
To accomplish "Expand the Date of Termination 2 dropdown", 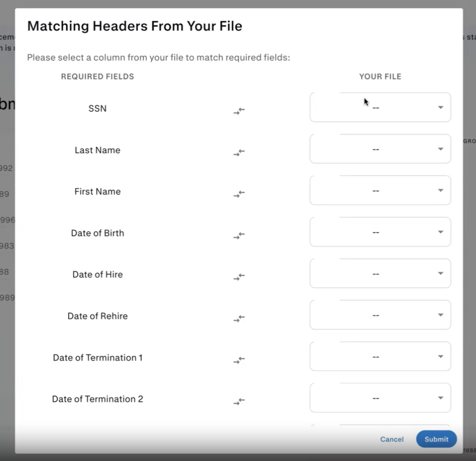I will 380,398.
